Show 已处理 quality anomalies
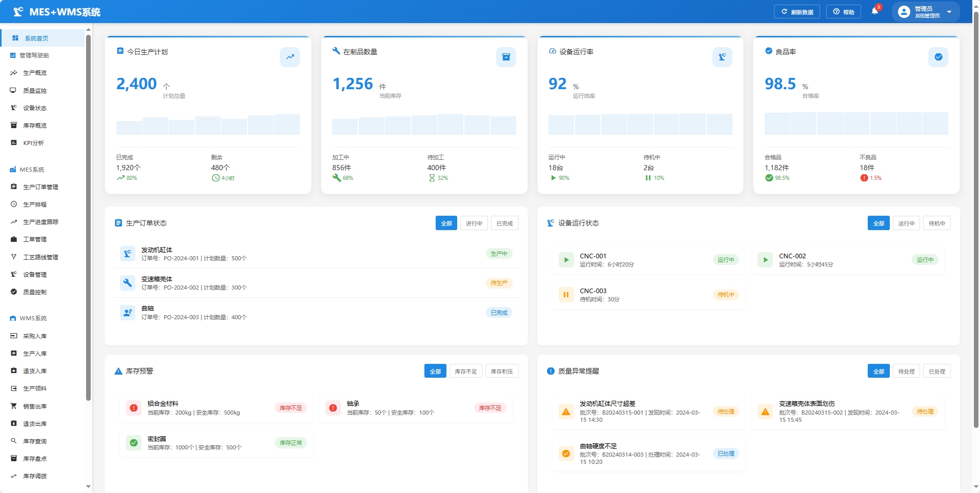 [936, 372]
